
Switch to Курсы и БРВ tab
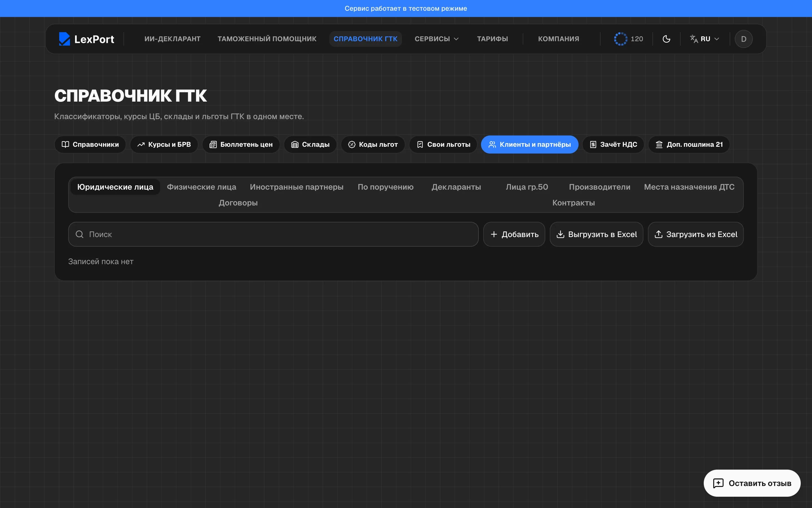164,144
